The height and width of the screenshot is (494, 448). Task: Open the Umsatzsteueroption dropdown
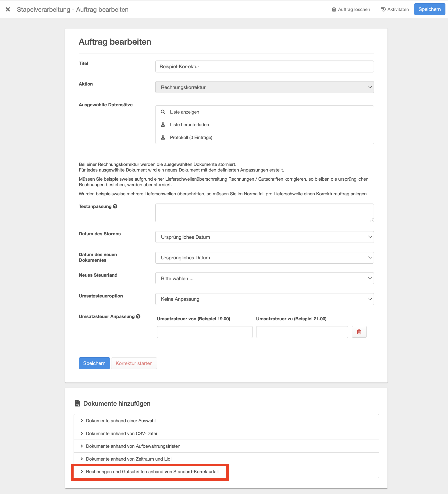point(264,299)
